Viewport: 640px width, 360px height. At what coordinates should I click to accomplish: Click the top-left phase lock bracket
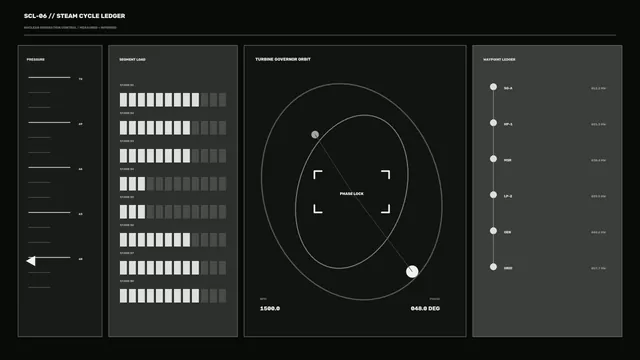(318, 175)
